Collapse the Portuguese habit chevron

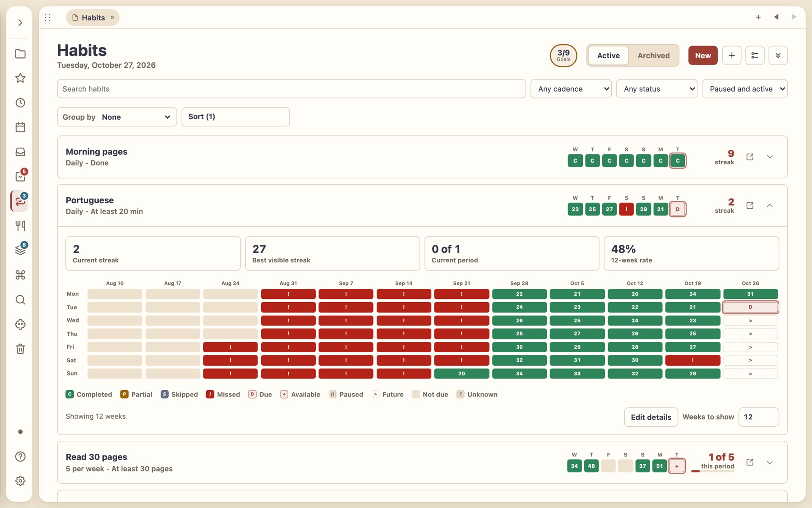click(770, 205)
